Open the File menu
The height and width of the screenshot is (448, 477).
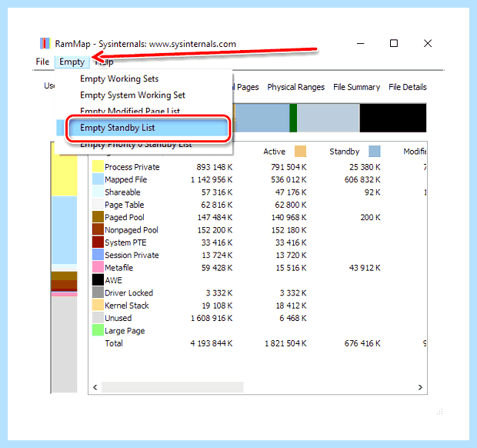pyautogui.click(x=42, y=62)
